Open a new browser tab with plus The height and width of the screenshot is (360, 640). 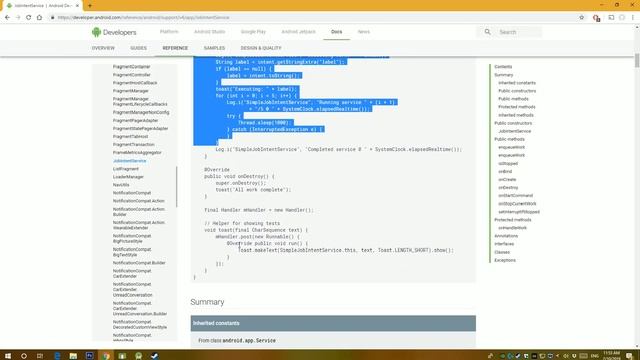coord(90,6)
